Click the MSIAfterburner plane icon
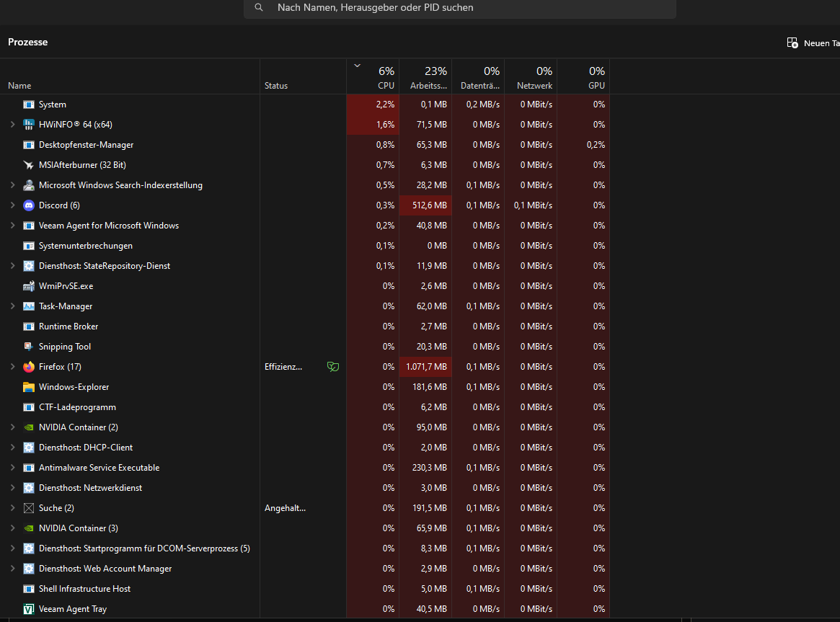840x622 pixels. [29, 165]
